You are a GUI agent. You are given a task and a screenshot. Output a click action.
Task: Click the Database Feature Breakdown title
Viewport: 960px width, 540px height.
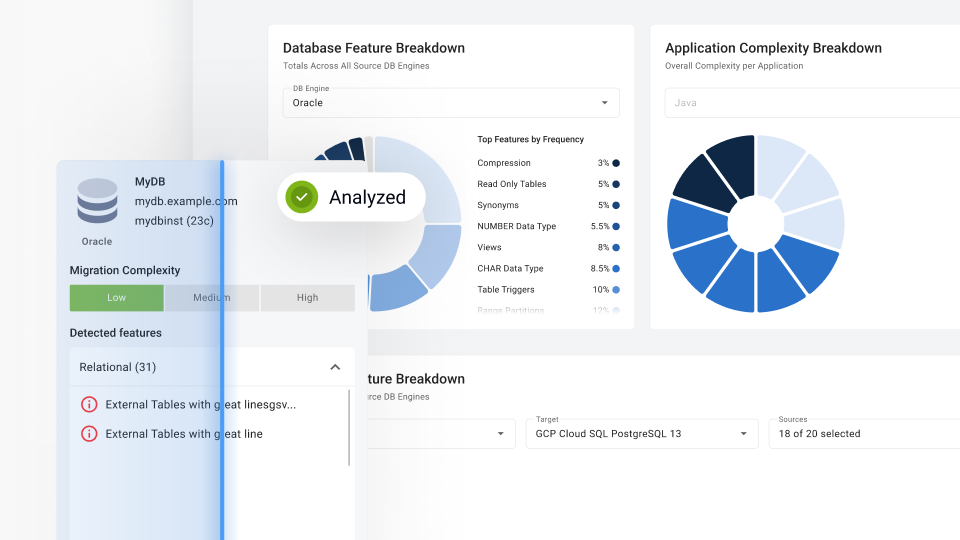click(373, 48)
